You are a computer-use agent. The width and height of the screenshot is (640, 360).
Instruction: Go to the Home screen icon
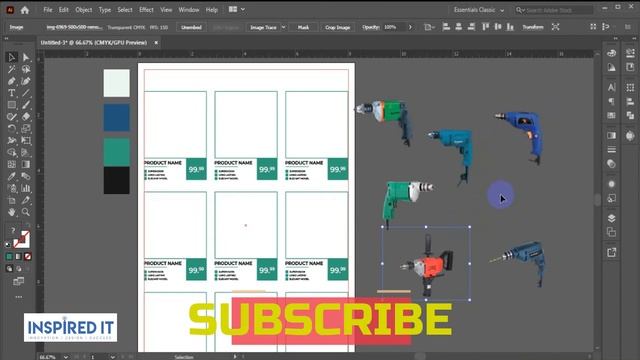click(25, 10)
